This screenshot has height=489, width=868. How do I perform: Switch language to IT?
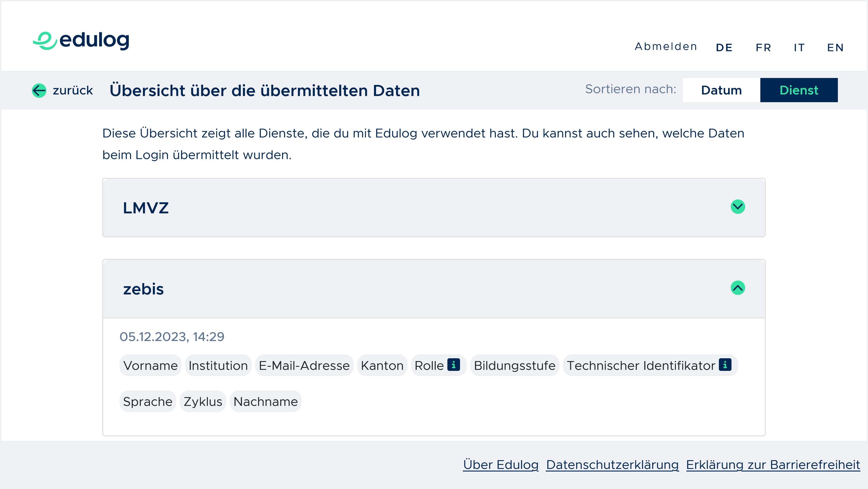(799, 48)
